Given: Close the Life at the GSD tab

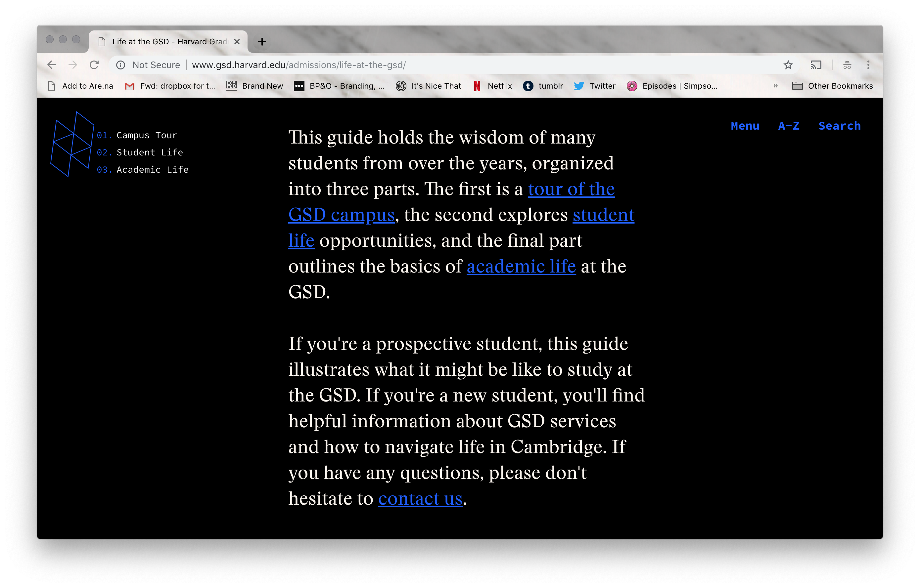Looking at the screenshot, I should point(237,42).
